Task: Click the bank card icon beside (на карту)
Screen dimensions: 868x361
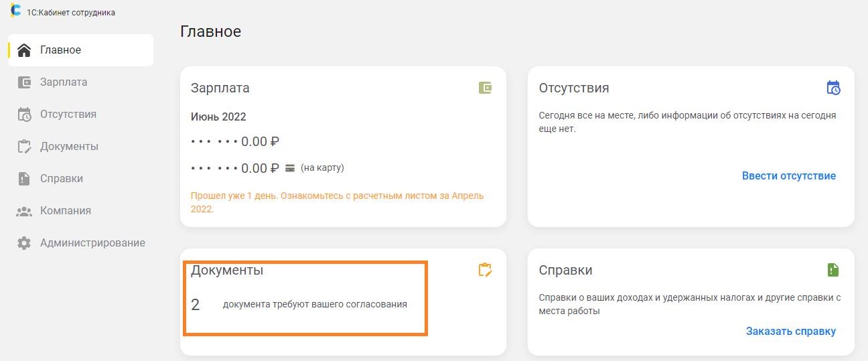Action: (290, 168)
